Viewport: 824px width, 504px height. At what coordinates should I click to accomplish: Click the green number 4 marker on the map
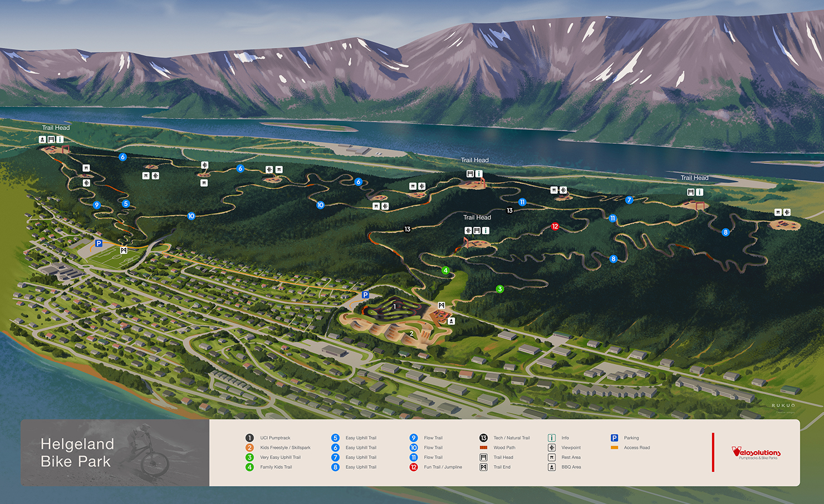pos(445,270)
